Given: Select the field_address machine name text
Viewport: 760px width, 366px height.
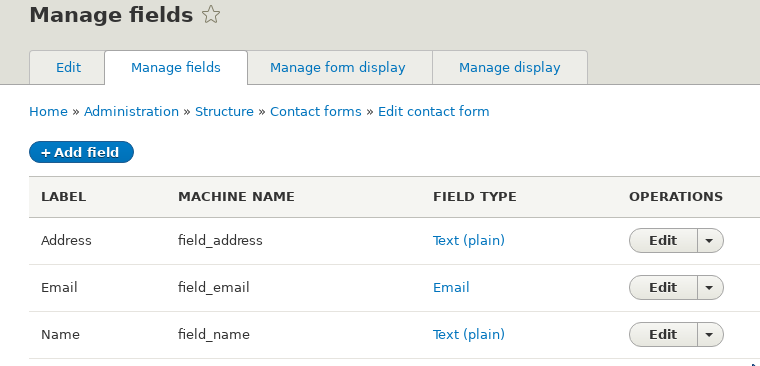Looking at the screenshot, I should [220, 240].
